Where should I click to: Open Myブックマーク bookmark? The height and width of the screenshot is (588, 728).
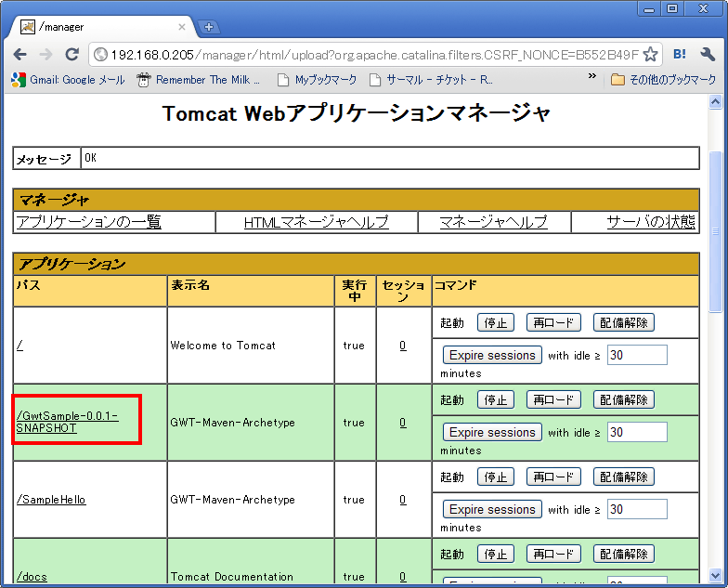coord(318,80)
